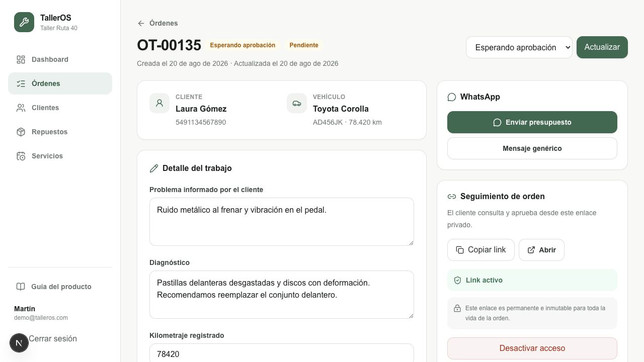Click the Mensaje genérico button
644x362 pixels.
pos(532,148)
